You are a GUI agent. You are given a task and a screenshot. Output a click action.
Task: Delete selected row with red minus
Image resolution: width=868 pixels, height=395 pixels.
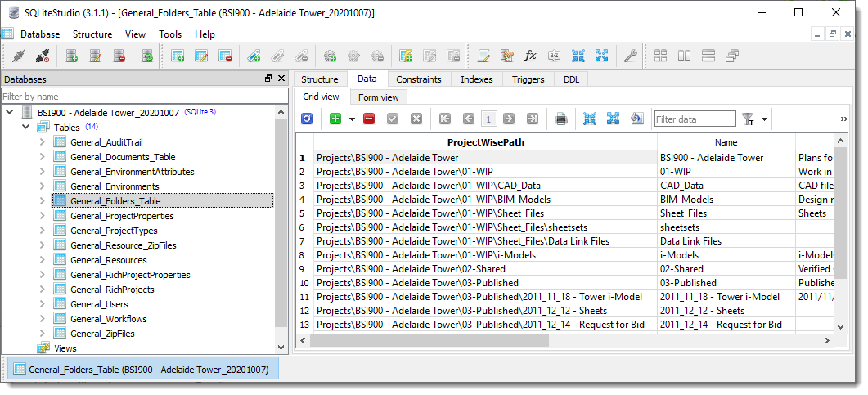click(369, 119)
